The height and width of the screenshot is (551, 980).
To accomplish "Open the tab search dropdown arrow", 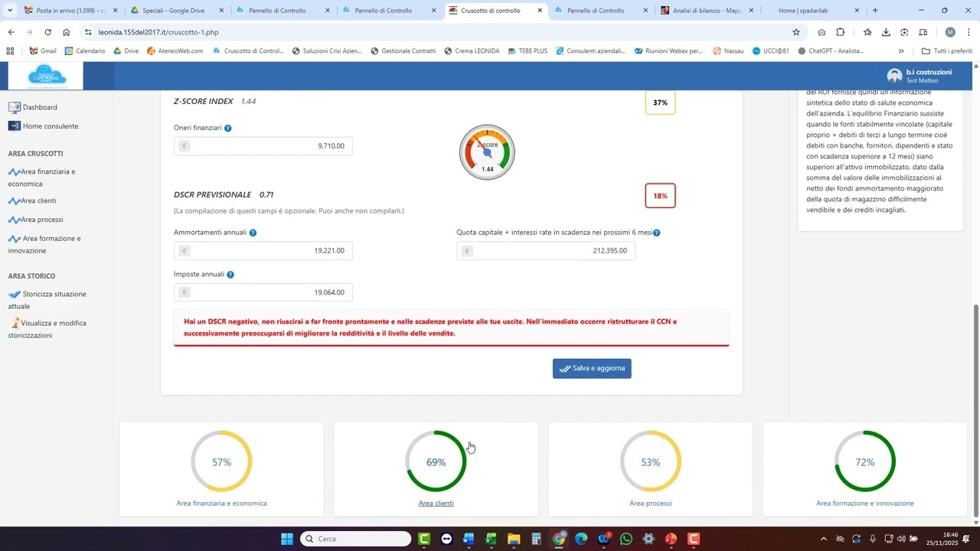I will tap(10, 11).
